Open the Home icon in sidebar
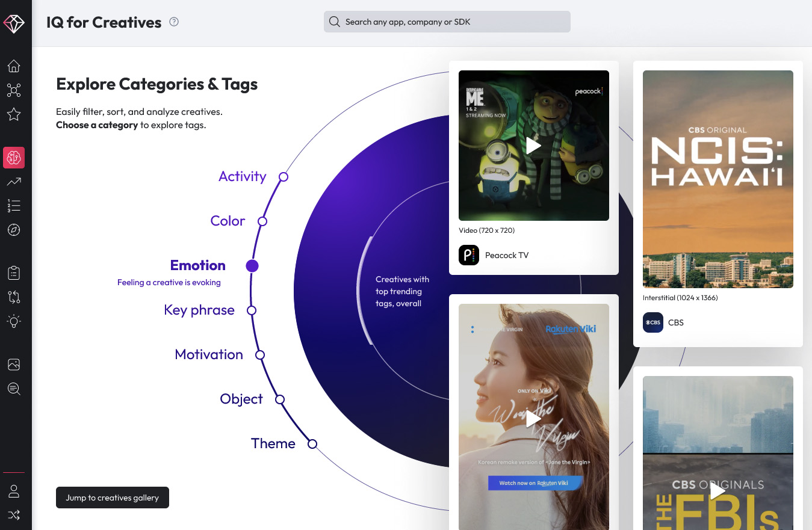This screenshot has height=530, width=812. point(14,66)
